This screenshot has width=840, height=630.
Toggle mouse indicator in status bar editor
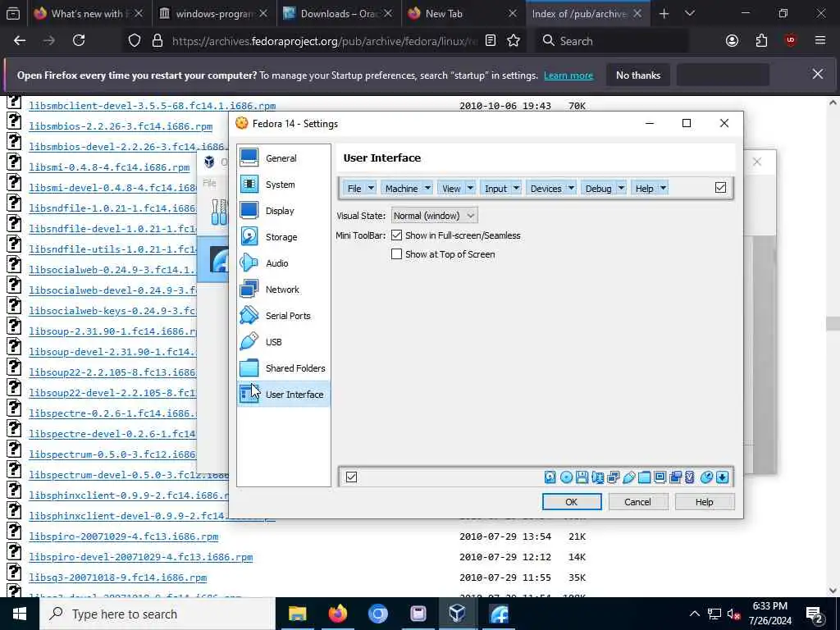click(706, 477)
